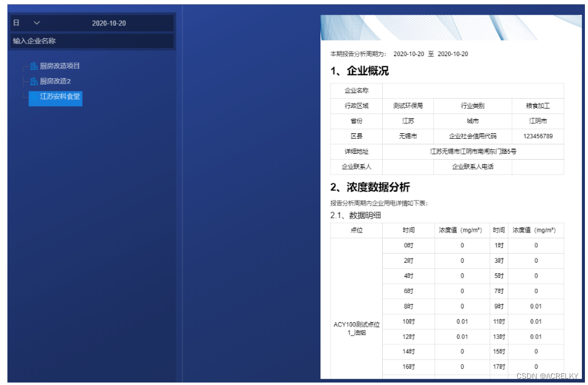This screenshot has height=385, width=588.
Task: Click the 测试环保局 cell
Action: coord(408,106)
